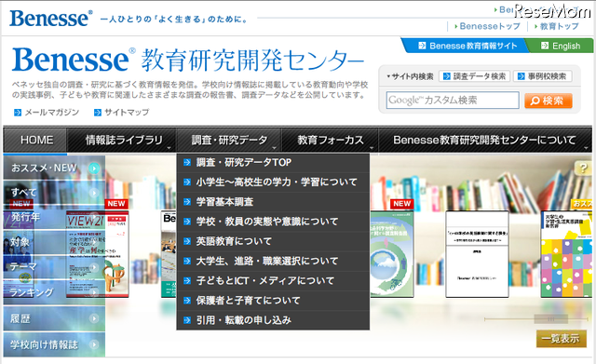Open the 教育フォーカス navigation menu
The width and height of the screenshot is (596, 364).
click(330, 140)
